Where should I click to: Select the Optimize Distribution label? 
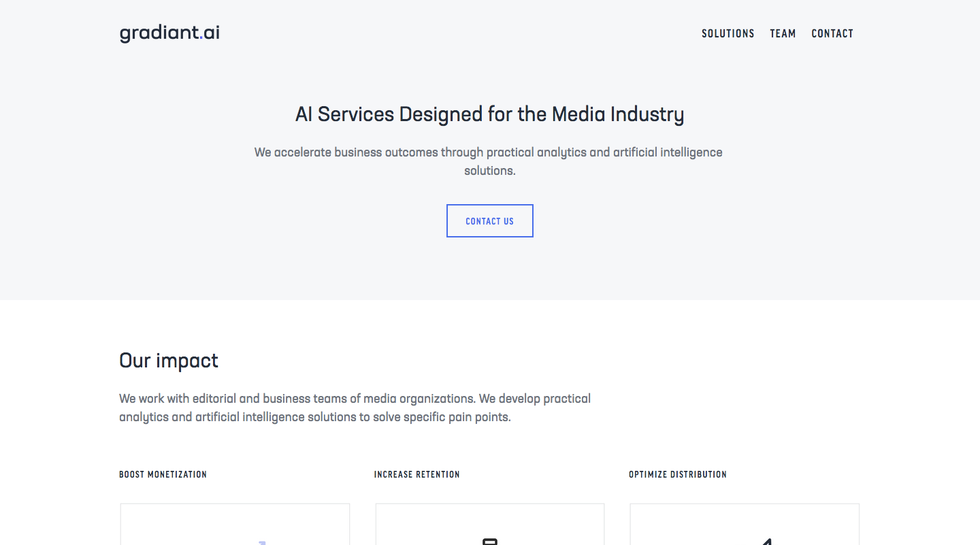tap(678, 474)
